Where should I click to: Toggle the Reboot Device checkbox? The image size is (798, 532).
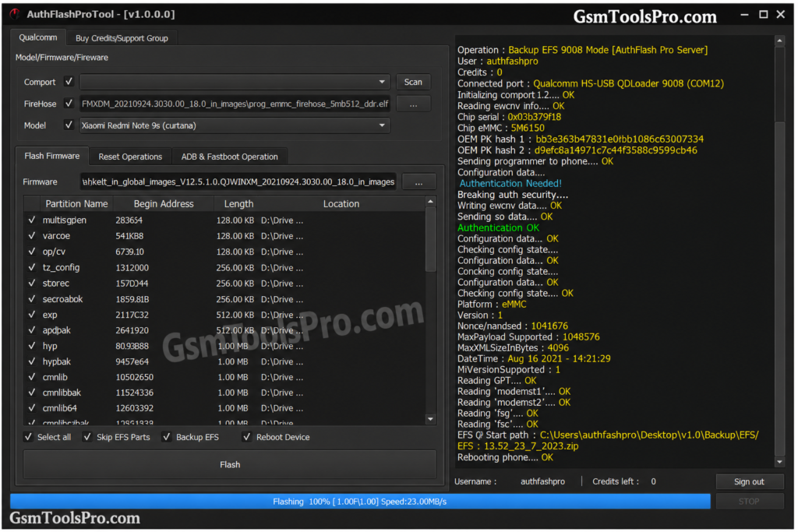pyautogui.click(x=246, y=437)
